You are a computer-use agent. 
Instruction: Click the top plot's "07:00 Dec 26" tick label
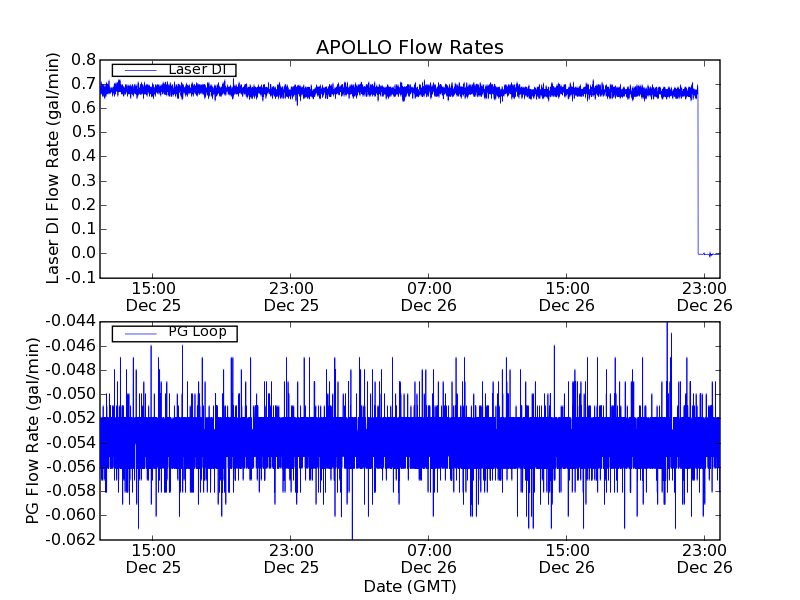(429, 296)
